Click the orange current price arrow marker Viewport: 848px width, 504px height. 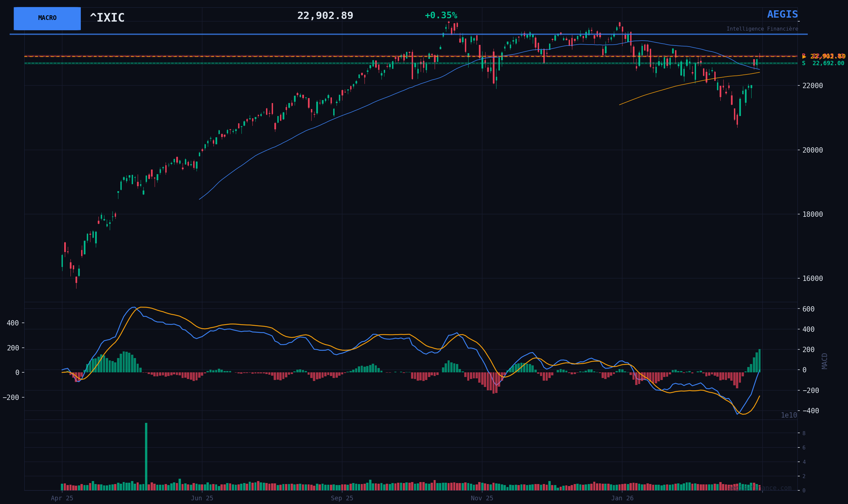coord(804,57)
